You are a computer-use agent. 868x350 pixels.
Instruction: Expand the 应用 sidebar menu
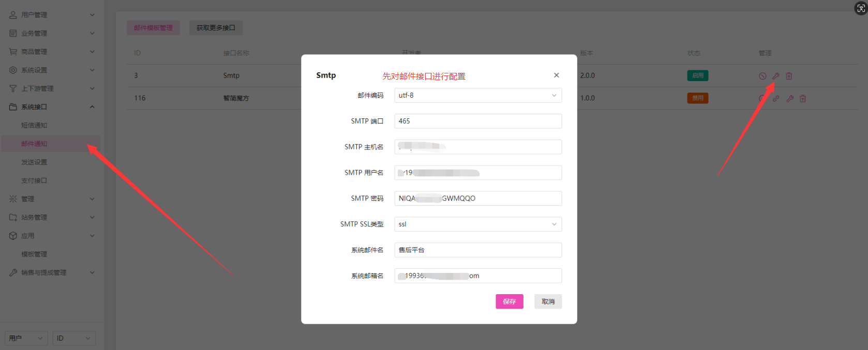[52, 236]
